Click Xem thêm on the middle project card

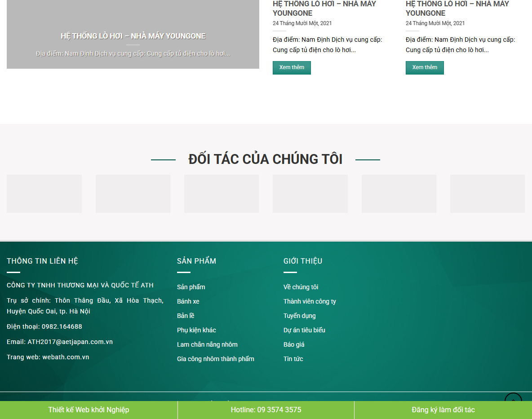[x=292, y=67]
